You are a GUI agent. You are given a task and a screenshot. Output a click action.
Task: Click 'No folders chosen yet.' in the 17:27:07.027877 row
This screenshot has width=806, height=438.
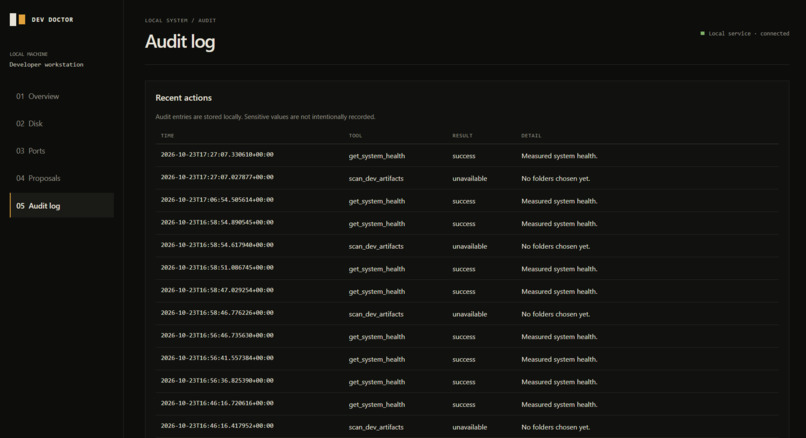[556, 178]
